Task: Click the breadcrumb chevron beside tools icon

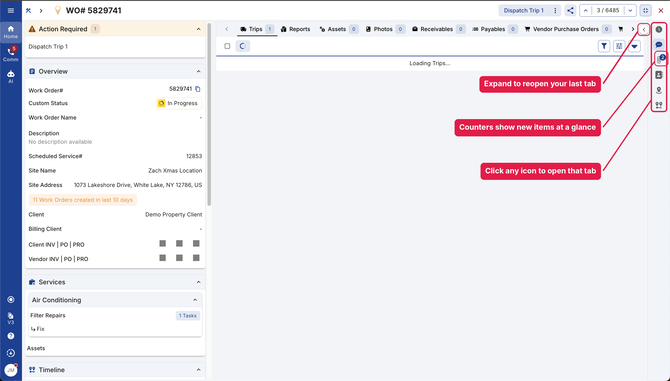Action: 41,11
